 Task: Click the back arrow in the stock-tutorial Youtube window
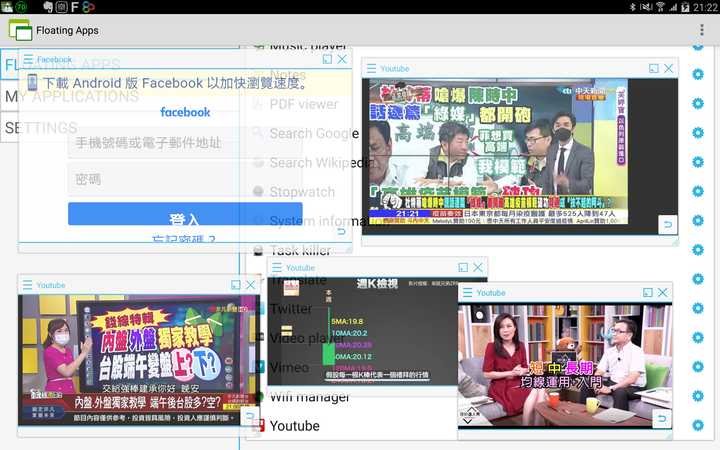point(250,416)
